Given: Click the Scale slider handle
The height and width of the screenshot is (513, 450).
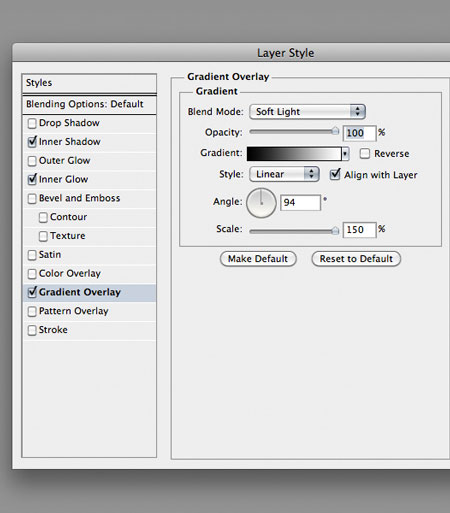Looking at the screenshot, I should coord(335,231).
